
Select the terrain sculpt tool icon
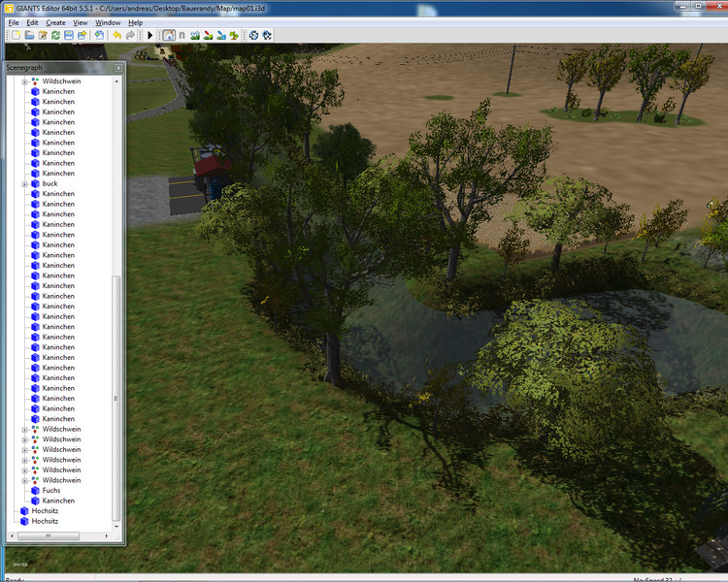195,35
